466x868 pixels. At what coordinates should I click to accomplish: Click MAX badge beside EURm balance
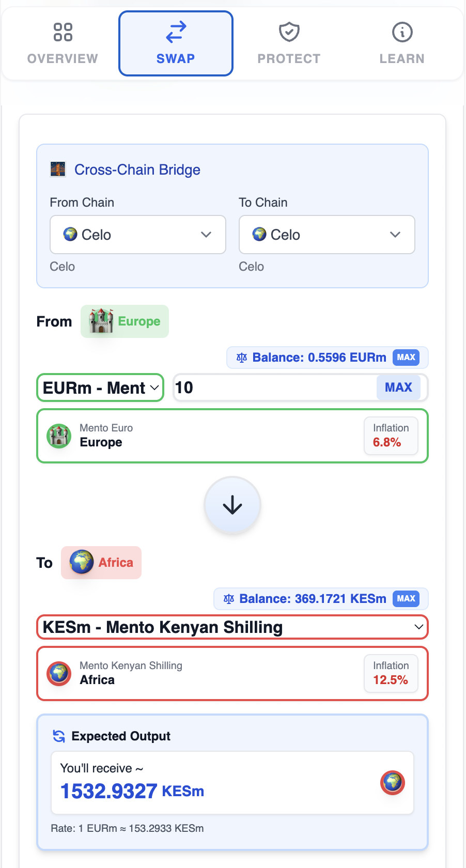tap(406, 358)
